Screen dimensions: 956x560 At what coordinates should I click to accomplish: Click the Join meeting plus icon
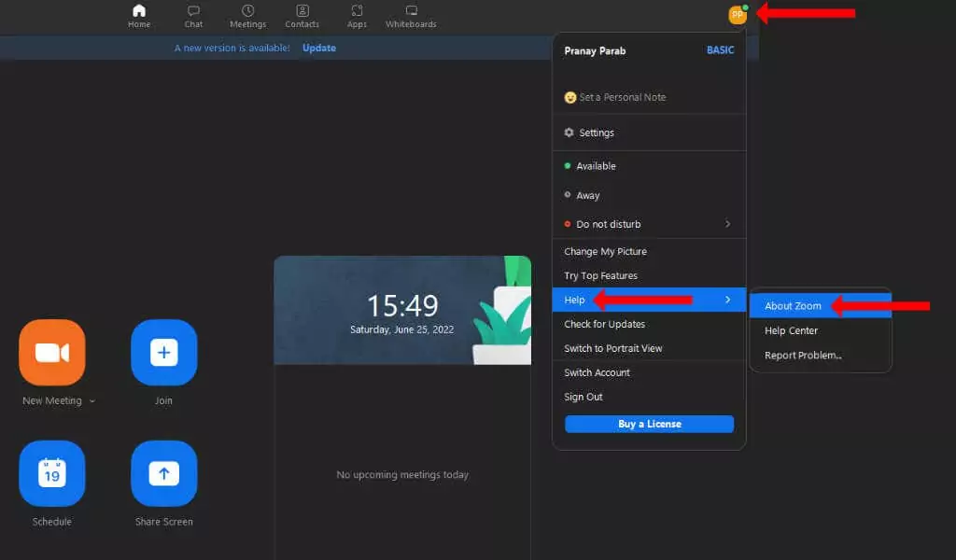tap(164, 352)
